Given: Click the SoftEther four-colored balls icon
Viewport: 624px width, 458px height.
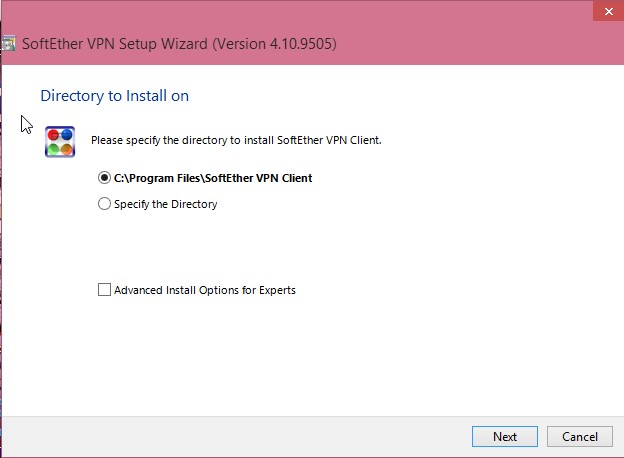Looking at the screenshot, I should [60, 142].
